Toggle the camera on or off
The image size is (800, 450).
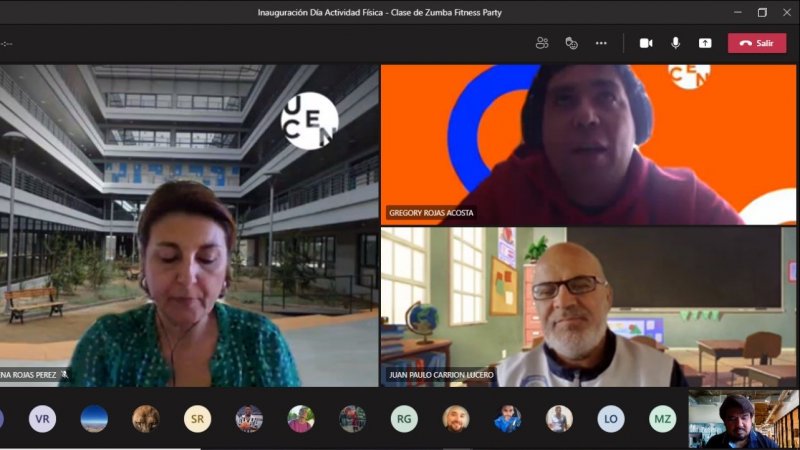click(x=646, y=43)
